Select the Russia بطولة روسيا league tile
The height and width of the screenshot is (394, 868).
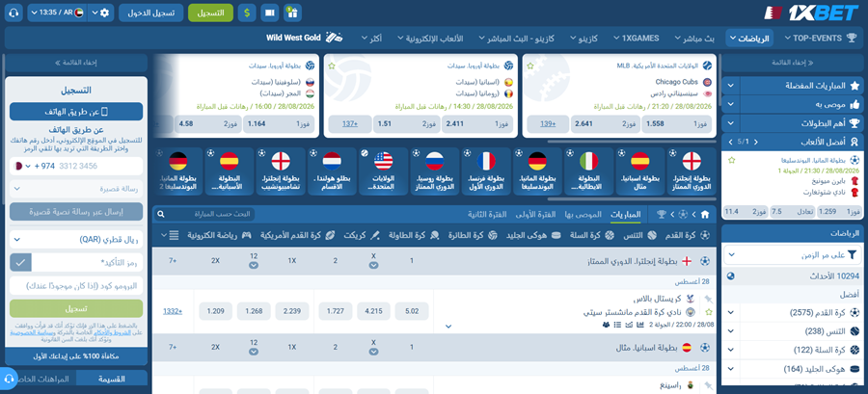pos(434,171)
